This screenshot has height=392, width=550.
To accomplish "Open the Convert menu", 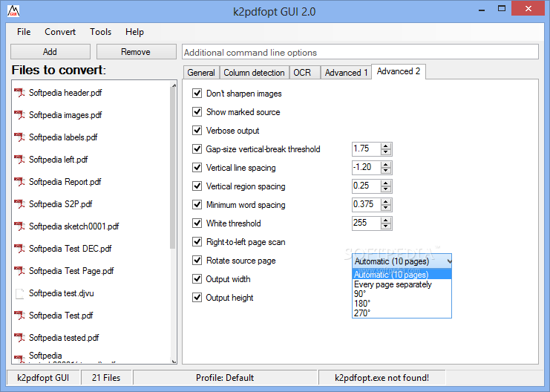I will tap(60, 32).
